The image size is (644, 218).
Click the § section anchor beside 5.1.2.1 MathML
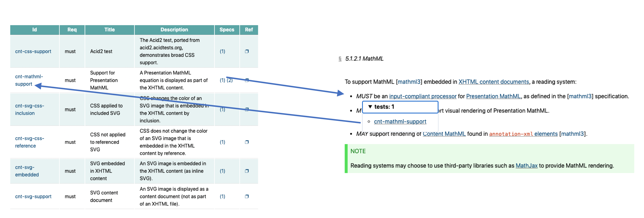tap(340, 59)
